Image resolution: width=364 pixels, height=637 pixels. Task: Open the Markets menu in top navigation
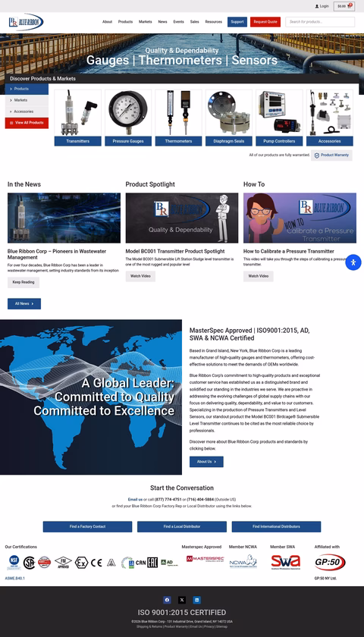tap(146, 22)
